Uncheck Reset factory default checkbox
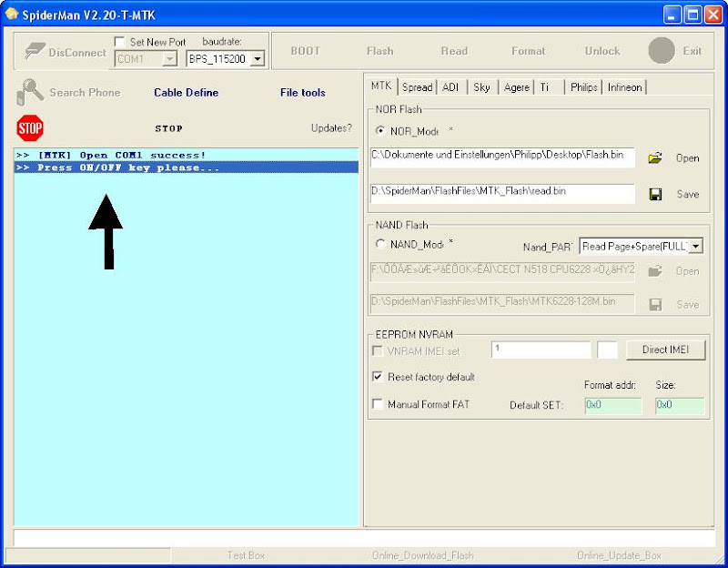 [378, 377]
